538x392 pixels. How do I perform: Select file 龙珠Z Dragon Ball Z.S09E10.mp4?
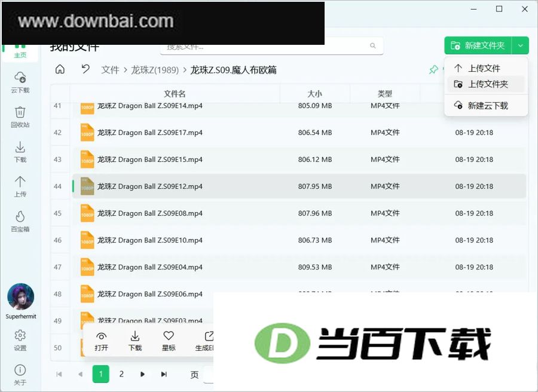point(299,240)
